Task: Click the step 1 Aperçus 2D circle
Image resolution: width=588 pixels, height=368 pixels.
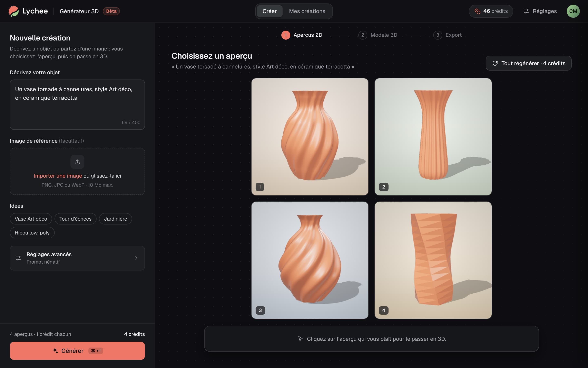Action: pos(286,35)
